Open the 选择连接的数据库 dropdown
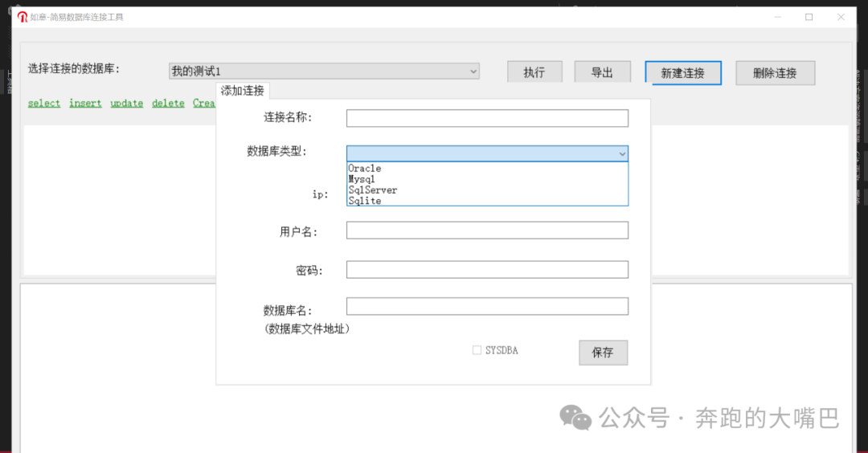868x453 pixels. pos(324,71)
